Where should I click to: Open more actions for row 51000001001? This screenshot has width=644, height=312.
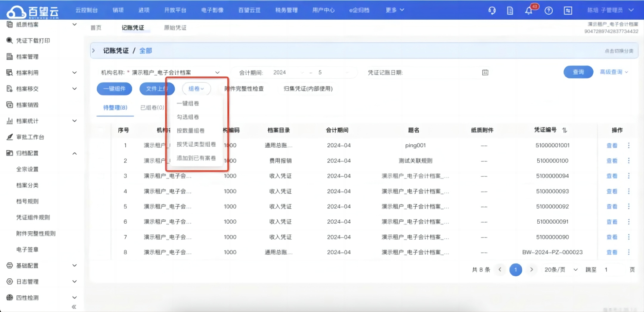628,145
